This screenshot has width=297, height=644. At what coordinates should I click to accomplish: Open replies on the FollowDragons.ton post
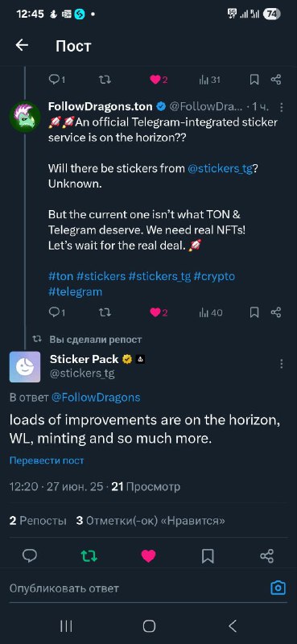click(56, 312)
